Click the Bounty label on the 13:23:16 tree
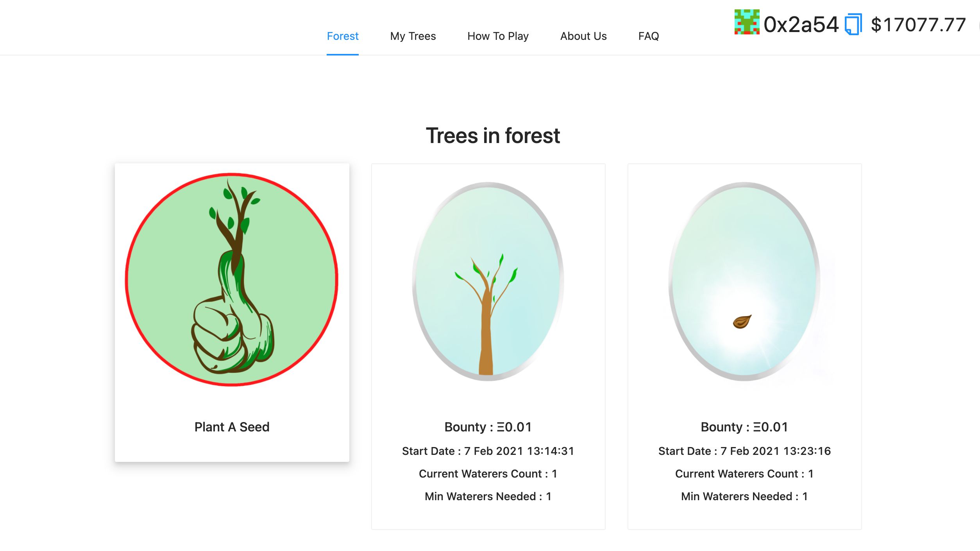Viewport: 980px width, 551px height. coord(744,427)
